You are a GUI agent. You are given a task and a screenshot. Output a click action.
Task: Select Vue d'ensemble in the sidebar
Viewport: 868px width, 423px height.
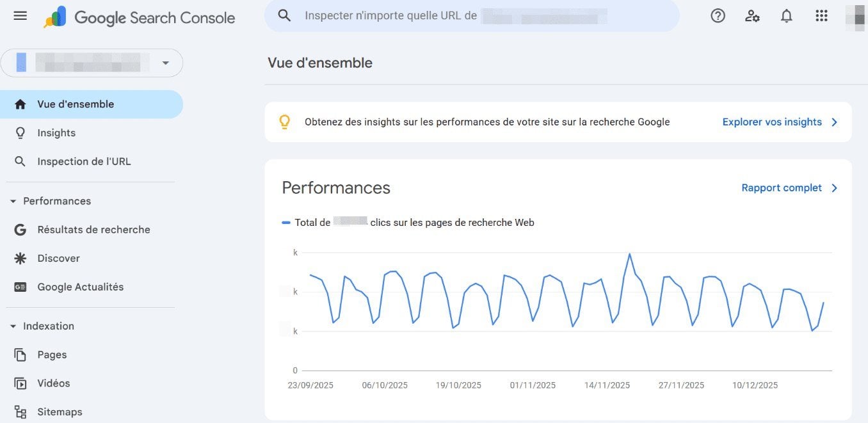click(x=75, y=104)
